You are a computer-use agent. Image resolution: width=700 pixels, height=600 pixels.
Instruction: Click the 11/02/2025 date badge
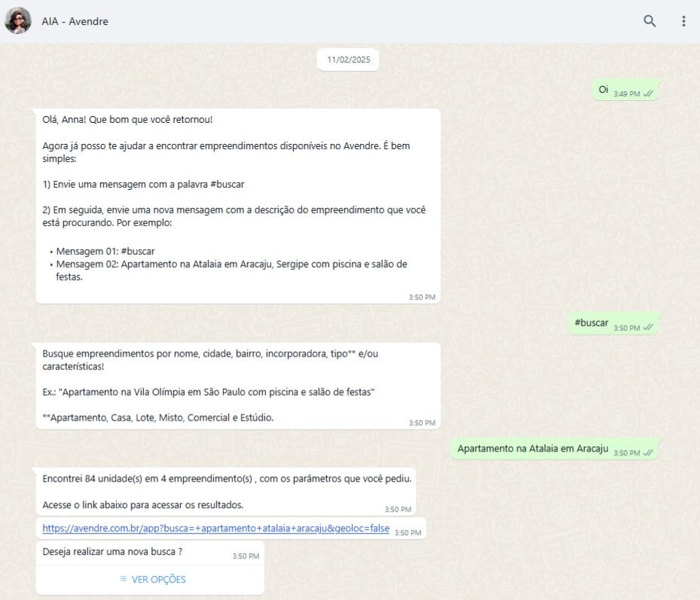pos(348,60)
